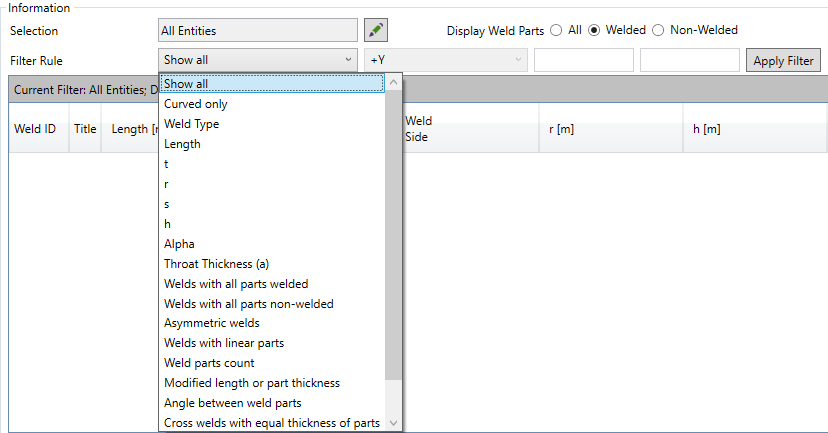The image size is (828, 433).
Task: Sort by Weld ID column header
Action: pyautogui.click(x=35, y=129)
